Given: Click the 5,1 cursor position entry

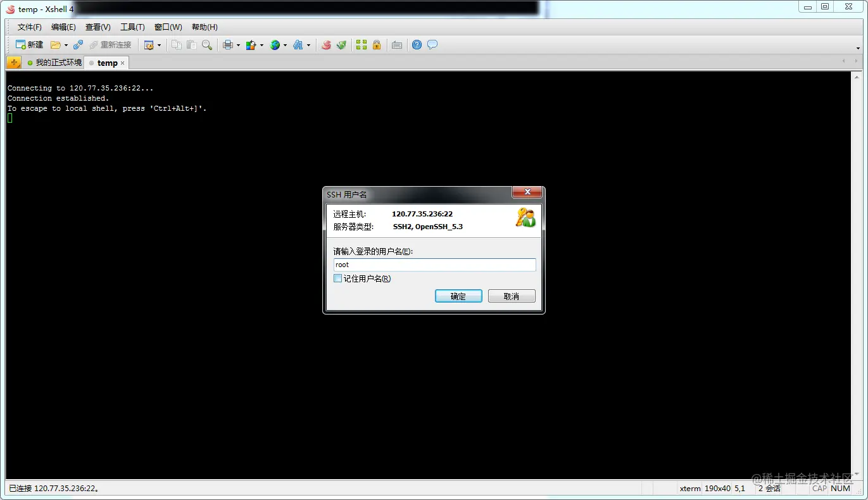Looking at the screenshot, I should click(739, 489).
